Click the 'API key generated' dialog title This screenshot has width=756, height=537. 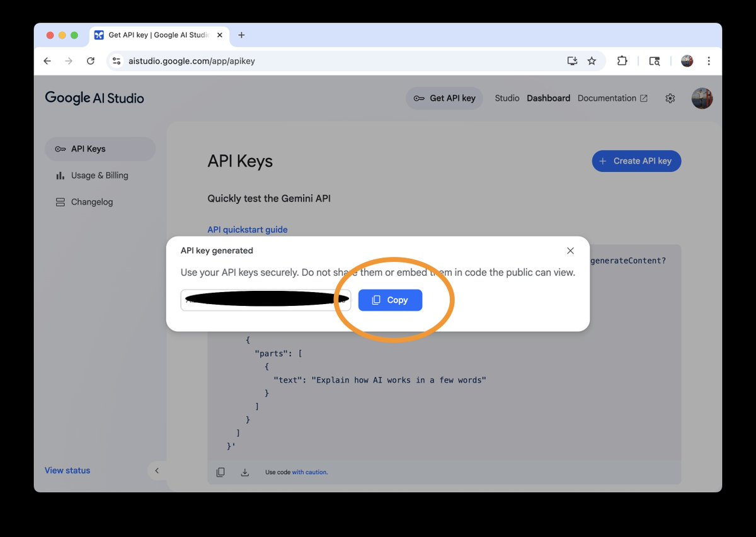pos(217,251)
